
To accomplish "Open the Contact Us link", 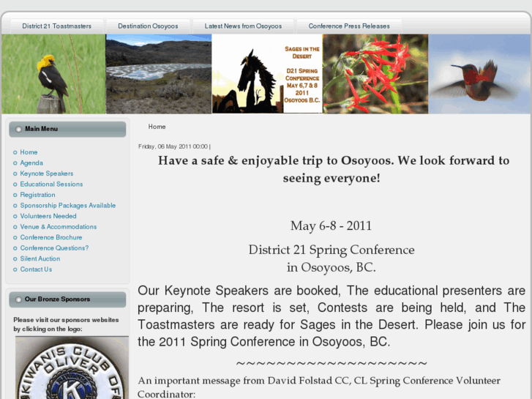I will (36, 269).
